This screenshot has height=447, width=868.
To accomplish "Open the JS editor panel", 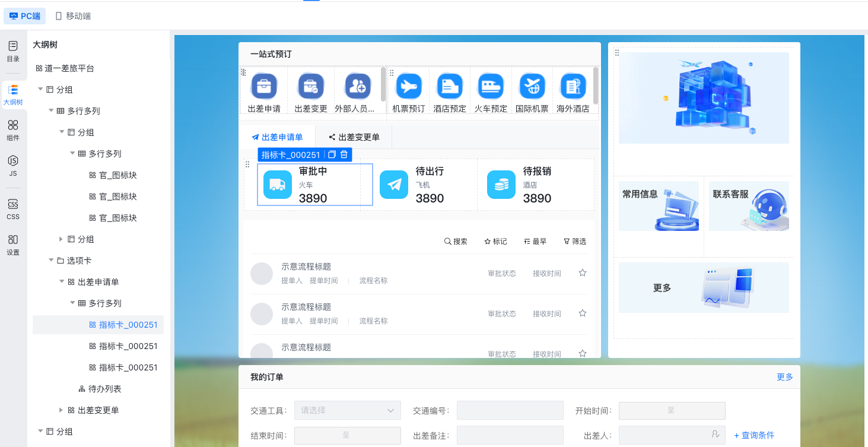I will (13, 166).
